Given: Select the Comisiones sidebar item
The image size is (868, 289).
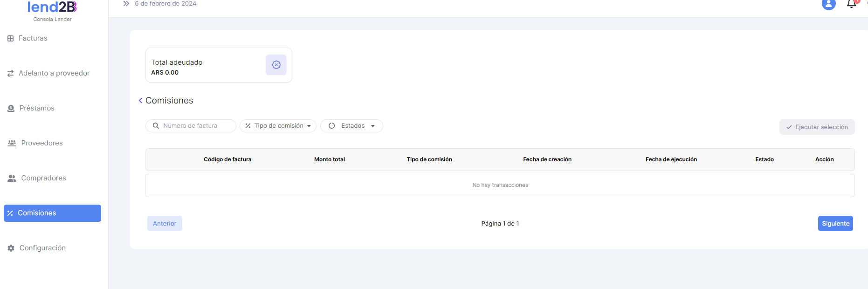Looking at the screenshot, I should [52, 213].
